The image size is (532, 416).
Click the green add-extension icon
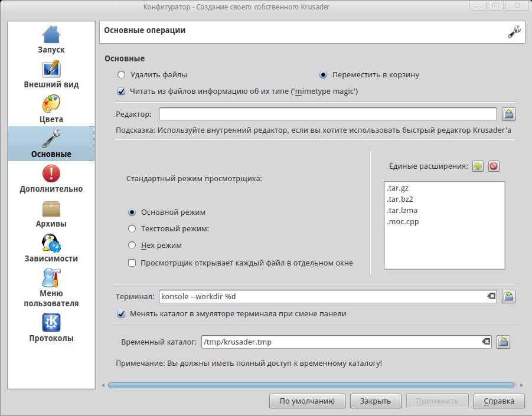click(478, 166)
